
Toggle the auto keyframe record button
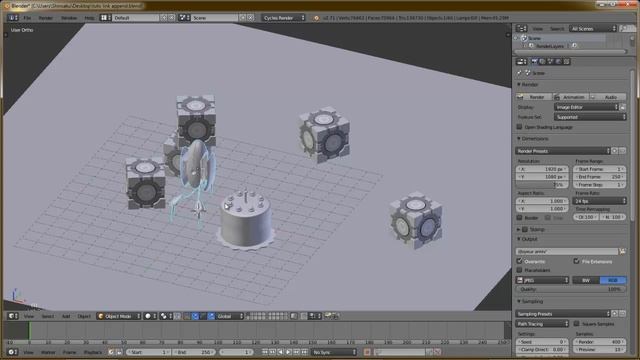pyautogui.click(x=367, y=352)
